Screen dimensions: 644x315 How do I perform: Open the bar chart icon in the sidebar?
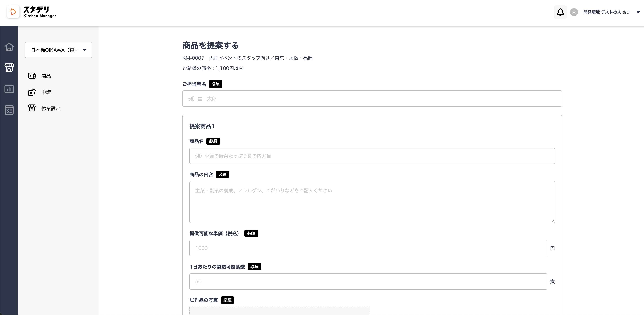[9, 89]
